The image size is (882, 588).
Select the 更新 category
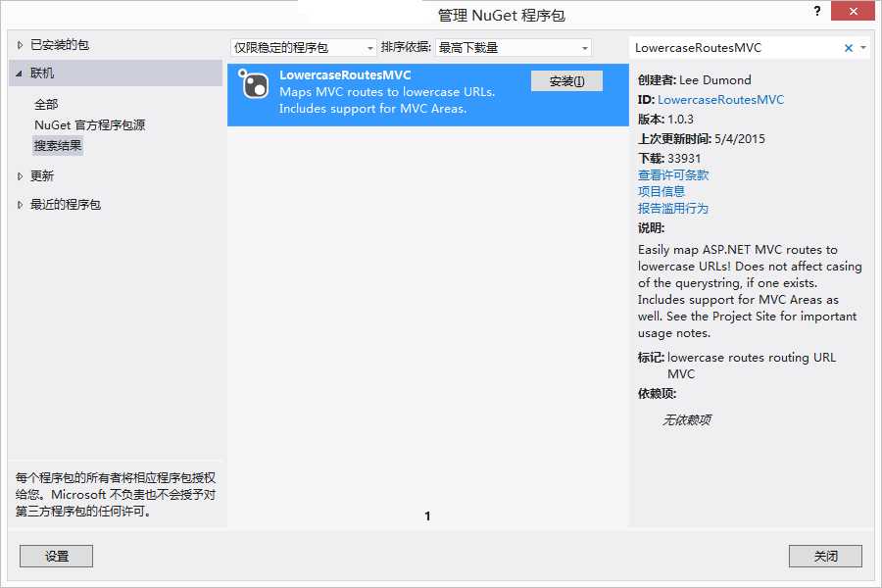coord(42,176)
